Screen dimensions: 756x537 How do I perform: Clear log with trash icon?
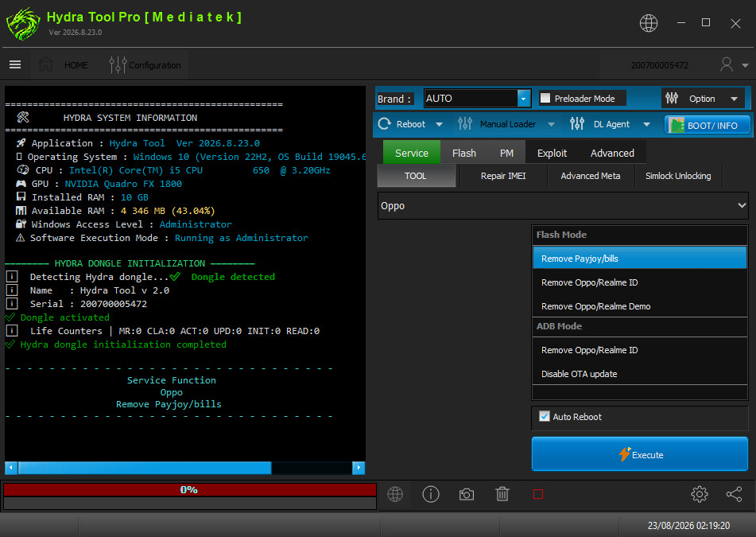coord(502,494)
